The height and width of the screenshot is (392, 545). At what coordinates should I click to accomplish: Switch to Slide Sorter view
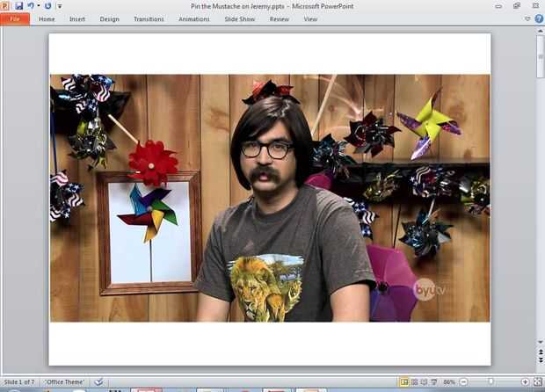pos(414,382)
